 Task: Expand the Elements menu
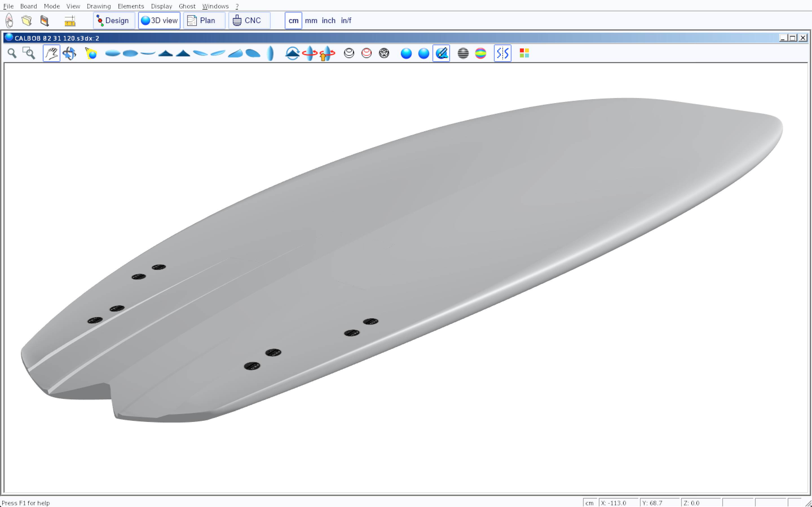(x=131, y=6)
